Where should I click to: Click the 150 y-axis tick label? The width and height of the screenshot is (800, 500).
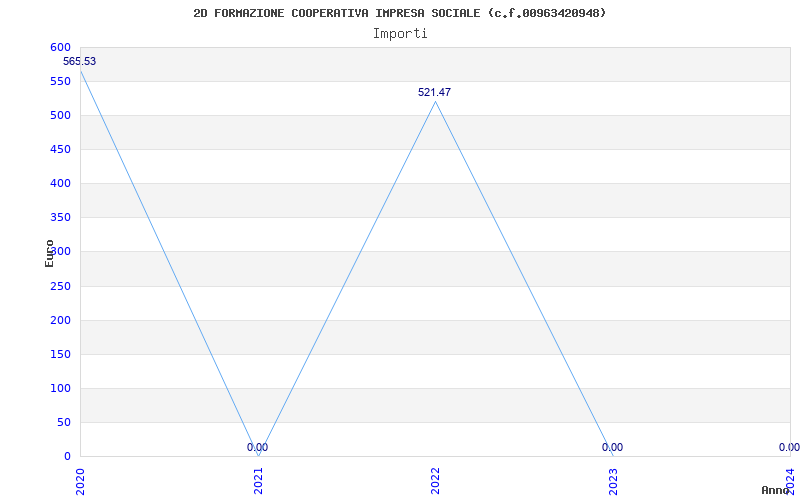[x=60, y=355]
